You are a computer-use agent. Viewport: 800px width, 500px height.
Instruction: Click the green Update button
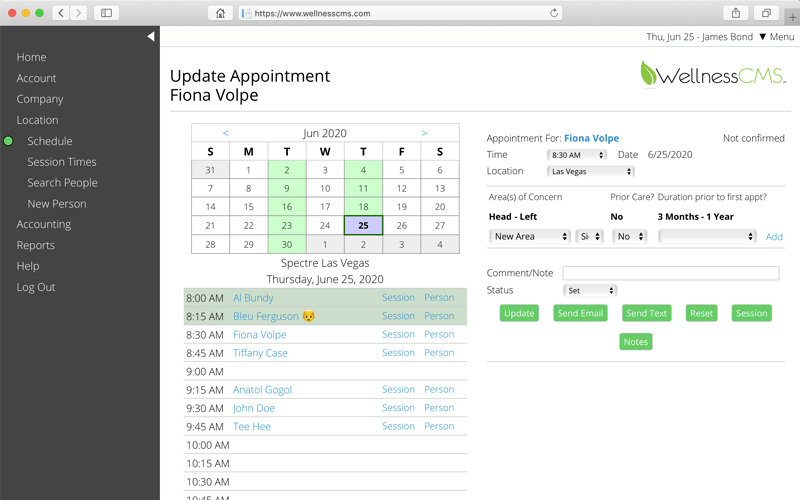pyautogui.click(x=519, y=313)
